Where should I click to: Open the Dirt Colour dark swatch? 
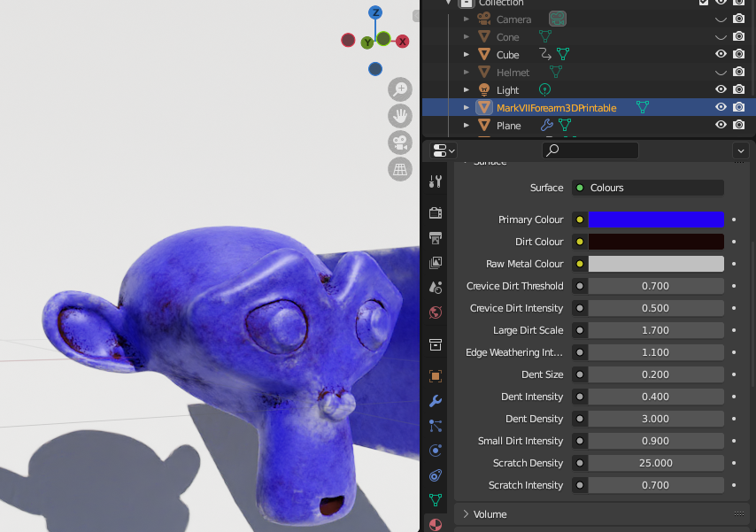(x=656, y=242)
